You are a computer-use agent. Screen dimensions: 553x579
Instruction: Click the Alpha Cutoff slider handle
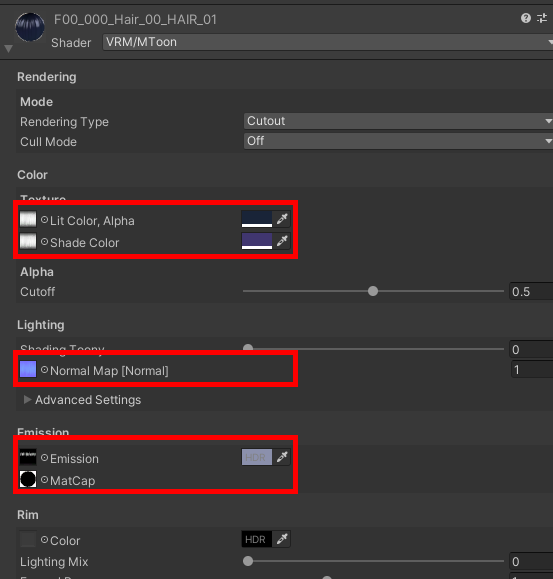373,291
